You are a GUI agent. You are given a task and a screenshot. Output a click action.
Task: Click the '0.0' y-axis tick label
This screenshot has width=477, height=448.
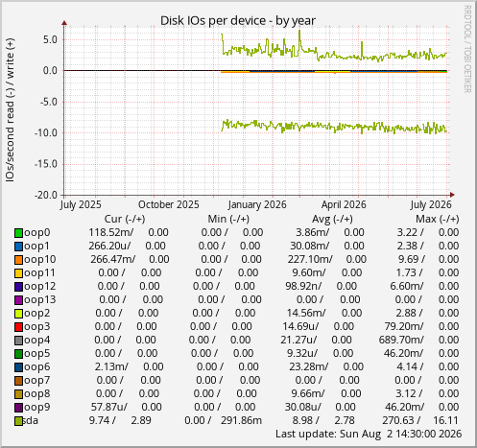[50, 70]
